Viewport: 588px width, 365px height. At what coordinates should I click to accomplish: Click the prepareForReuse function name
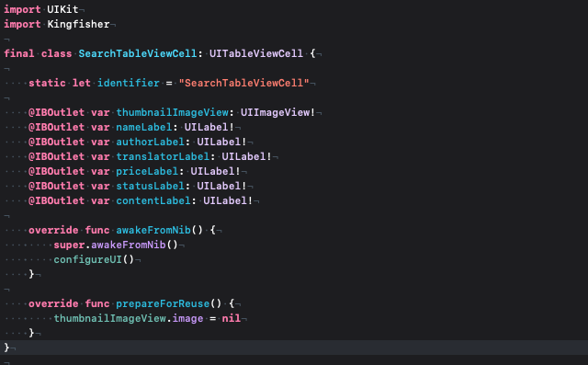click(x=163, y=303)
